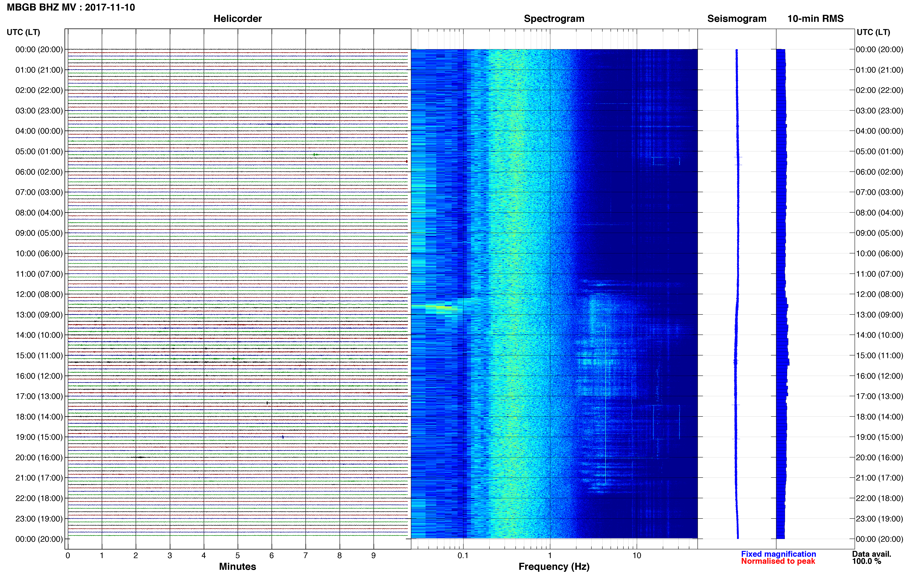
Task: Select the 'Spectrogram' panel heading
Action: 554,19
